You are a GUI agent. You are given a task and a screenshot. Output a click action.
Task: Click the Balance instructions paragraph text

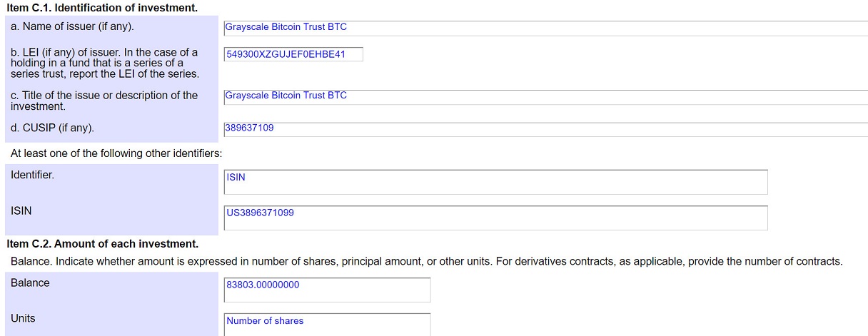click(427, 262)
